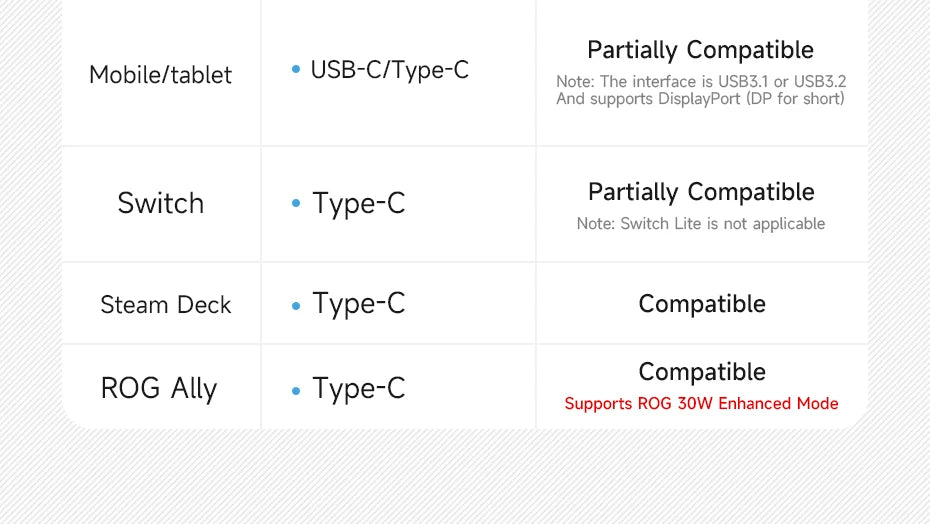Image resolution: width=930 pixels, height=524 pixels.
Task: Click red Supports ROG 30W Enhanced Mode text
Action: pos(702,404)
